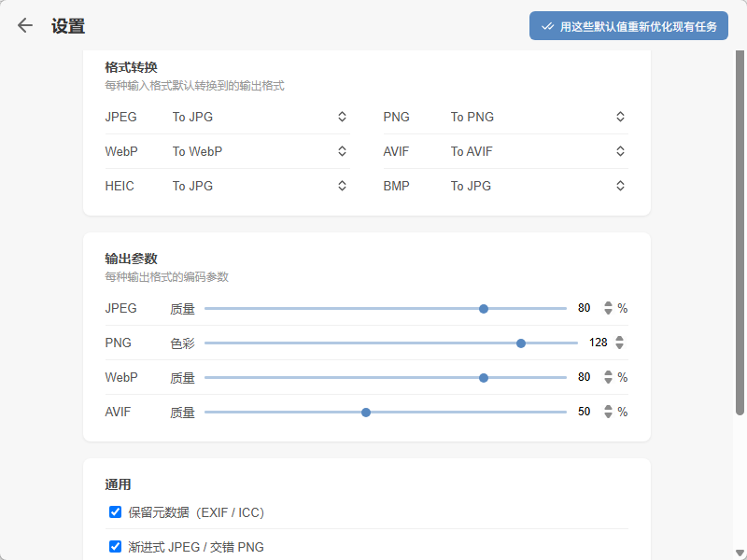Open the WebP conversion format dropdown
Screen dimensions: 747x560
261,151
